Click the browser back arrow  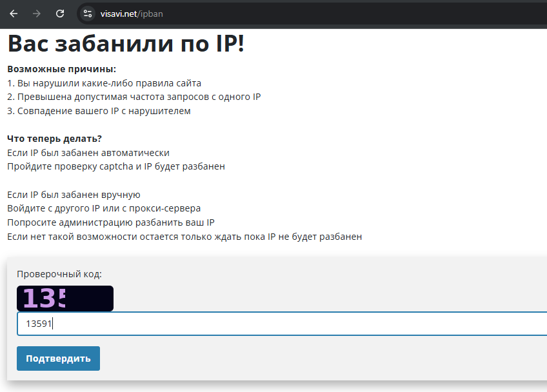[x=14, y=14]
